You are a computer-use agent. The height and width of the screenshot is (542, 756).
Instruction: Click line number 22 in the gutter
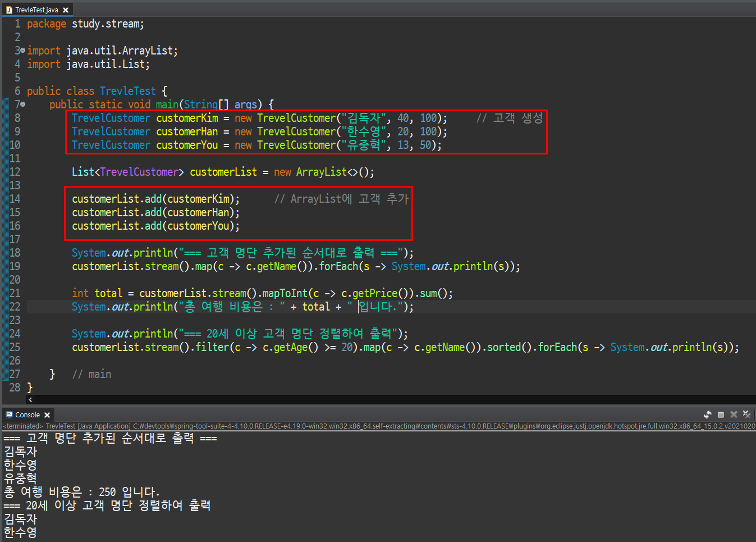[x=15, y=307]
